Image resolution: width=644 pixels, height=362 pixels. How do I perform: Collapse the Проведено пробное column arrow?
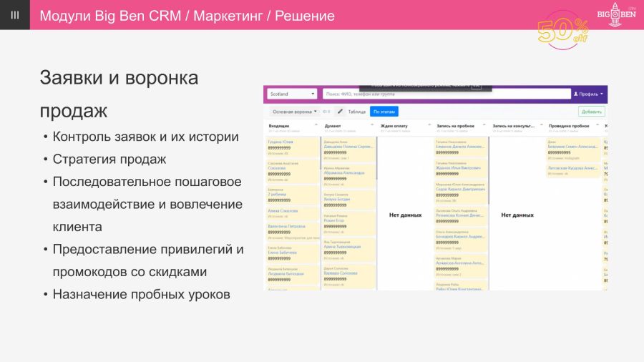click(x=597, y=124)
